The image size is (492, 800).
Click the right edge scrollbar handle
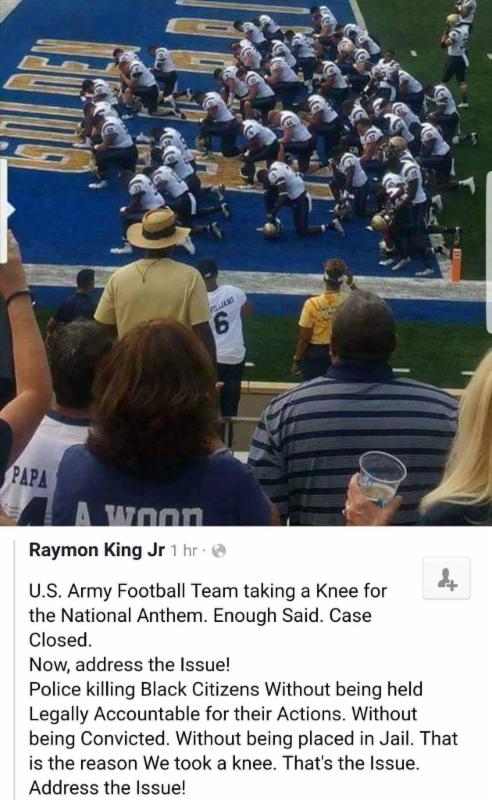click(x=488, y=253)
